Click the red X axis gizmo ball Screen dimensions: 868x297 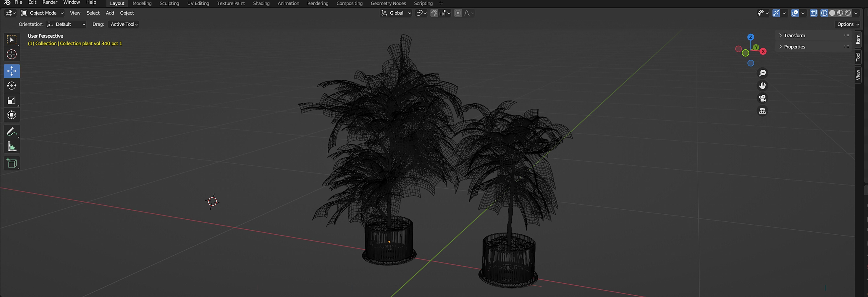click(763, 51)
